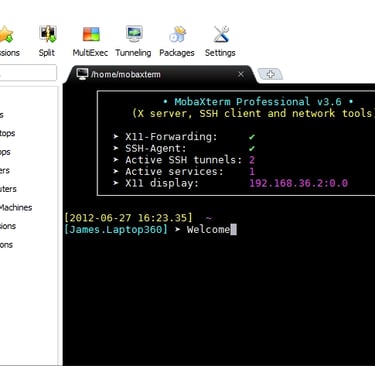The width and height of the screenshot is (375, 366).
Task: Click the monitor icon on the terminal tab
Action: [82, 74]
